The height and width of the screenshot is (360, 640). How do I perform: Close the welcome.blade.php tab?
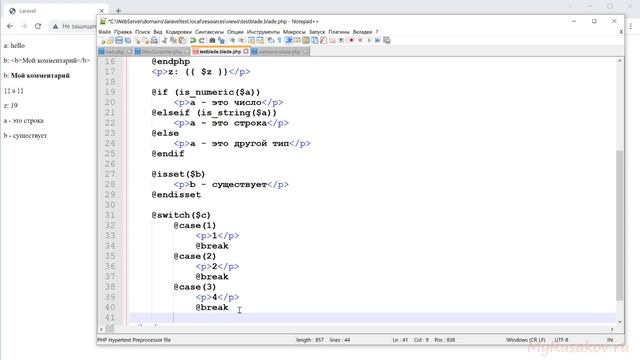[x=305, y=52]
